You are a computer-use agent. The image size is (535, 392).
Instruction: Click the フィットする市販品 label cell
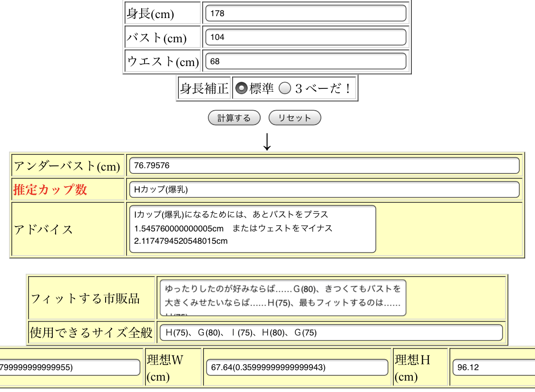[86, 298]
